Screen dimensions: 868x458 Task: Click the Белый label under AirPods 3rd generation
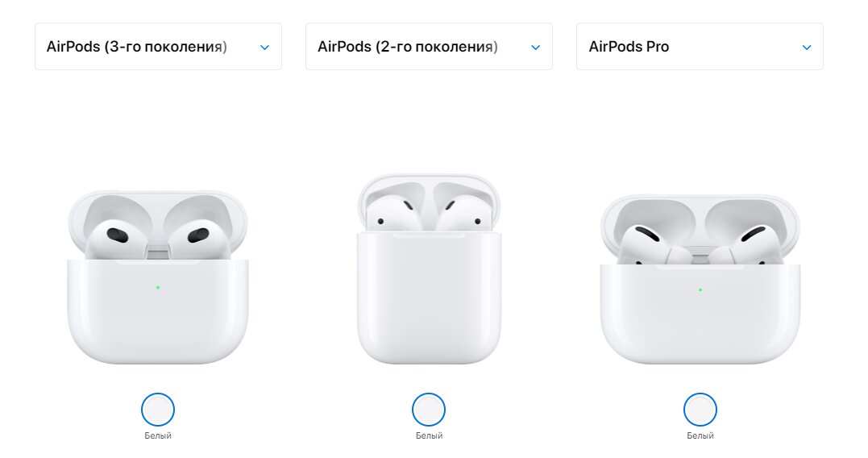coord(158,436)
